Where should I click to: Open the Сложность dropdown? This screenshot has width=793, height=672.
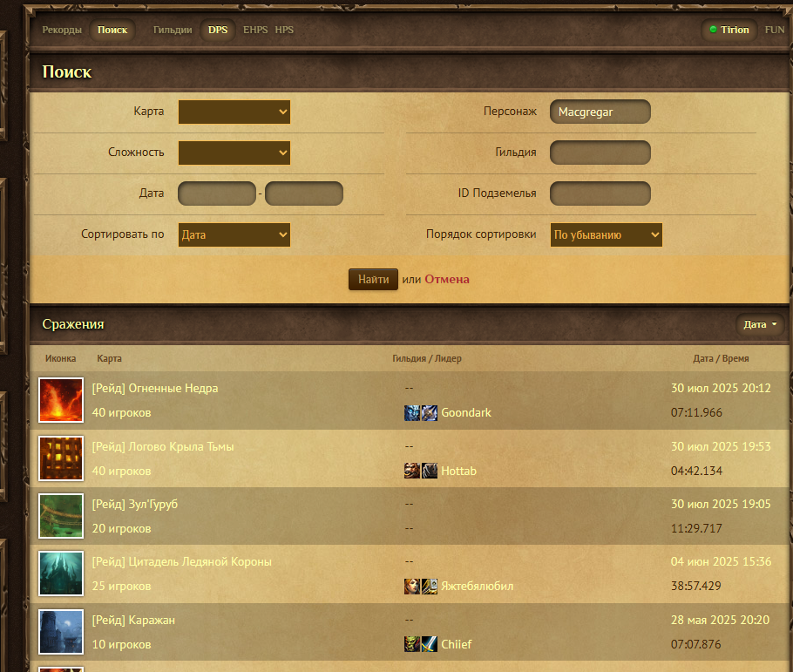pos(234,153)
